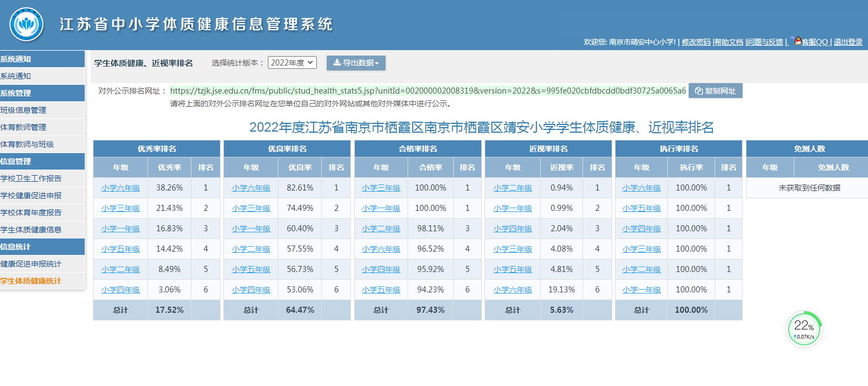Click the 17.52% total 优秀率 cell
The height and width of the screenshot is (386, 868).
(169, 310)
